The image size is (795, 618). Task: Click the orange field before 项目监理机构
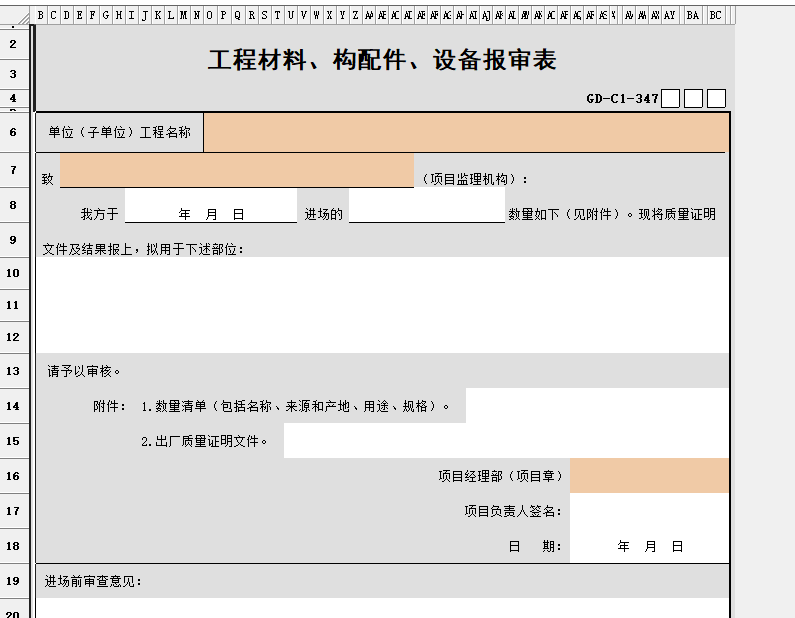(x=237, y=171)
